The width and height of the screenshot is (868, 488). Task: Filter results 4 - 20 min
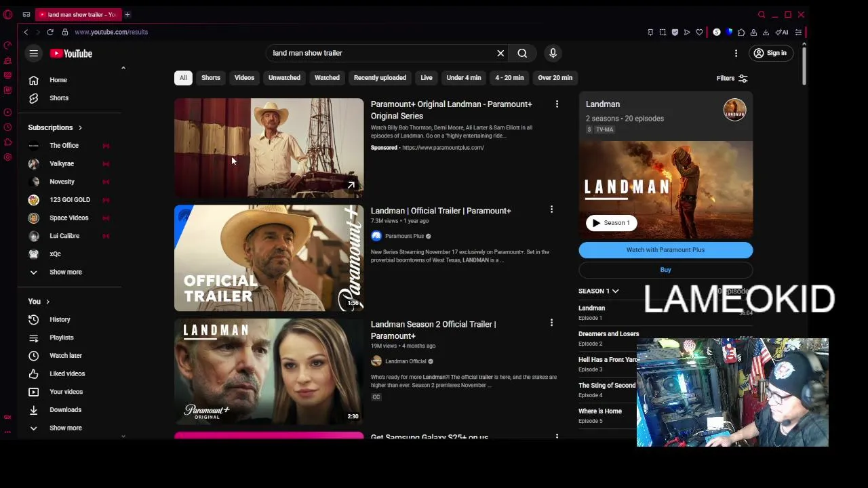coord(509,77)
